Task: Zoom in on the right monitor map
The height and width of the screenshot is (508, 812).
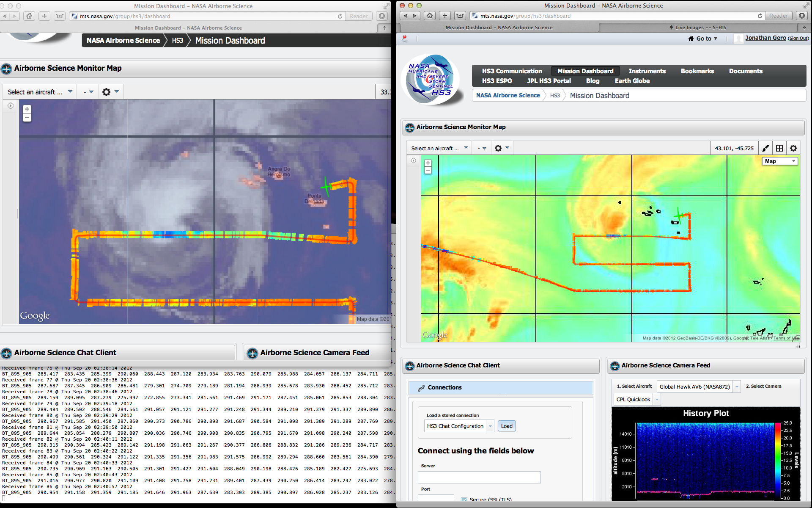Action: point(428,163)
